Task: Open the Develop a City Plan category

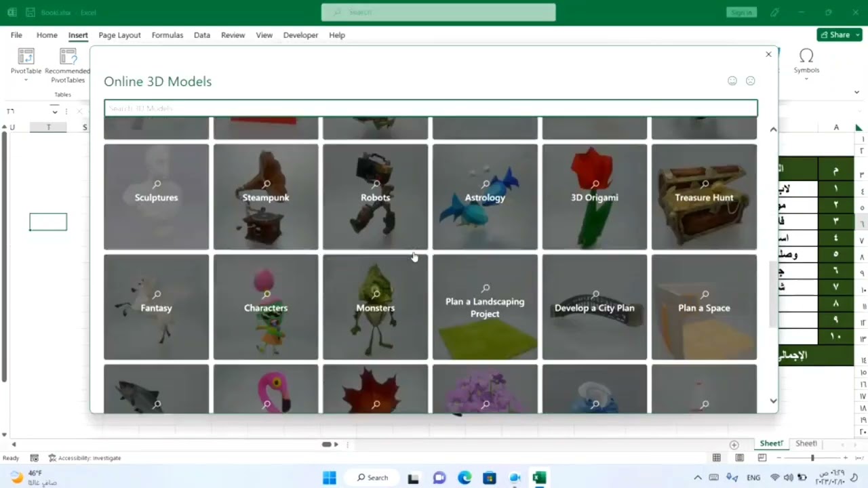Action: tap(595, 307)
